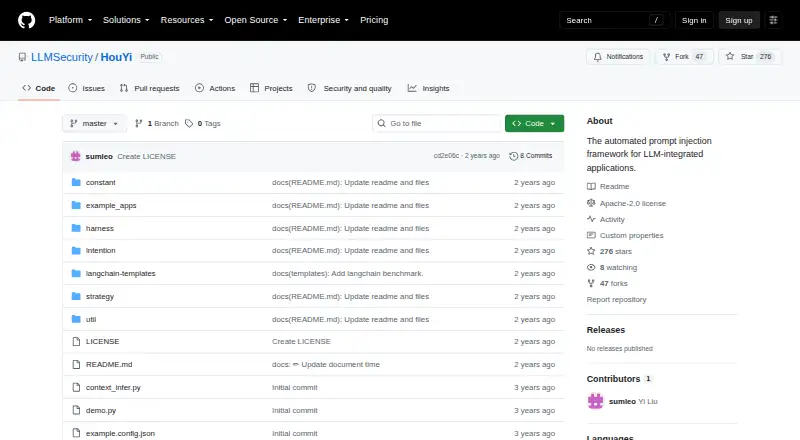The width and height of the screenshot is (800, 440).
Task: Open the Readme link in About
Action: (608, 186)
